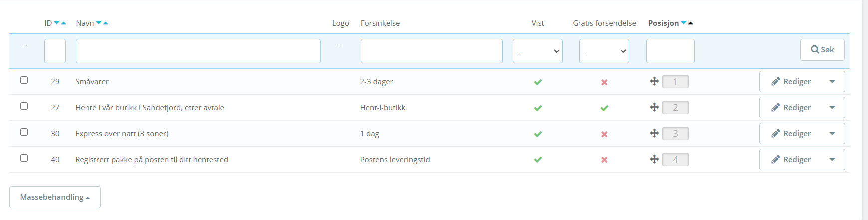Click the Navn filter text field

198,51
